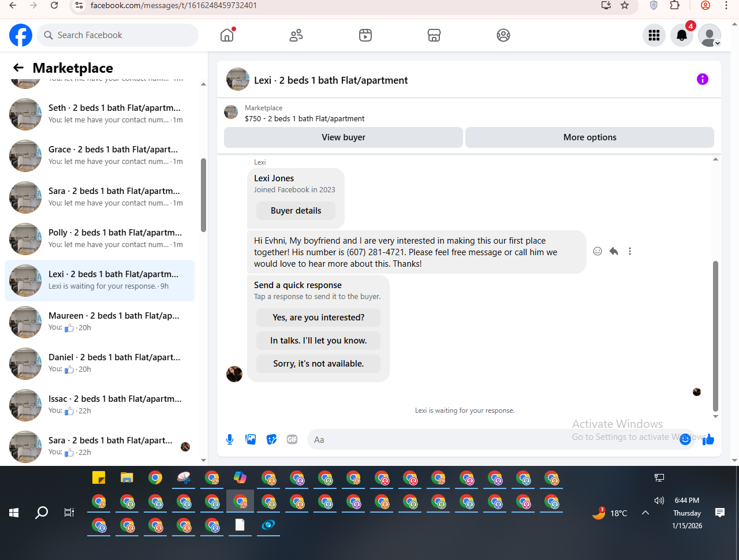The height and width of the screenshot is (560, 739).
Task: Open Buyer details for Lexi Jones
Action: click(x=296, y=211)
